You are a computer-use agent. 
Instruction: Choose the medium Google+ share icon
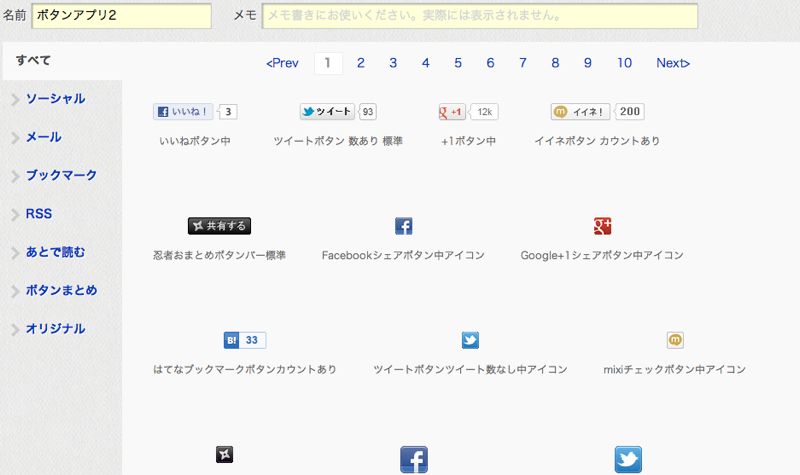(603, 226)
